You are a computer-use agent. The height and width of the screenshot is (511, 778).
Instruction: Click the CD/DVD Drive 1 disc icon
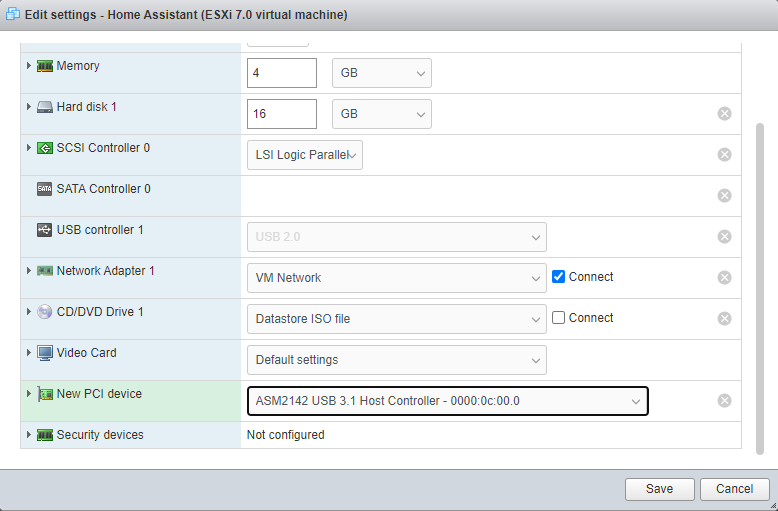tap(45, 312)
